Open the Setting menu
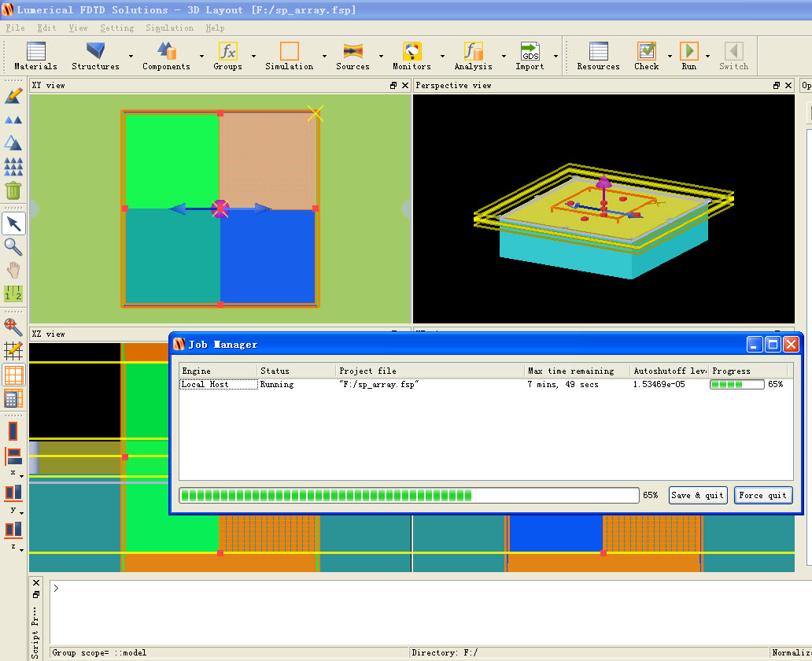 [117, 28]
